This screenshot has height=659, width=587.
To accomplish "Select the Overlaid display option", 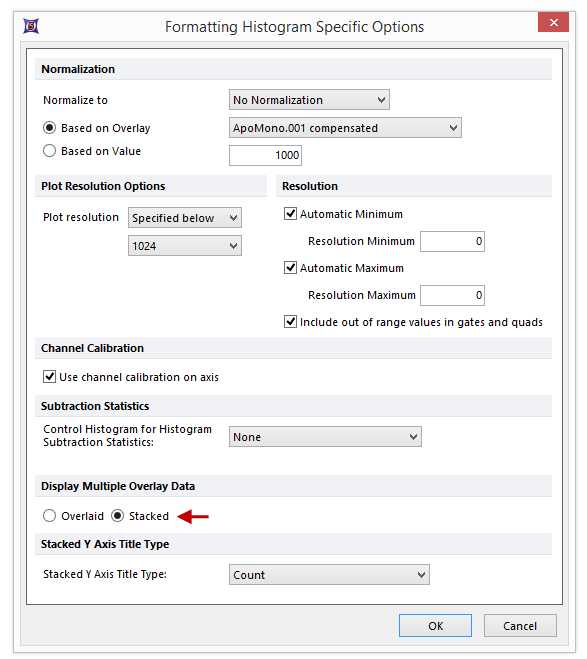I will 50,516.
